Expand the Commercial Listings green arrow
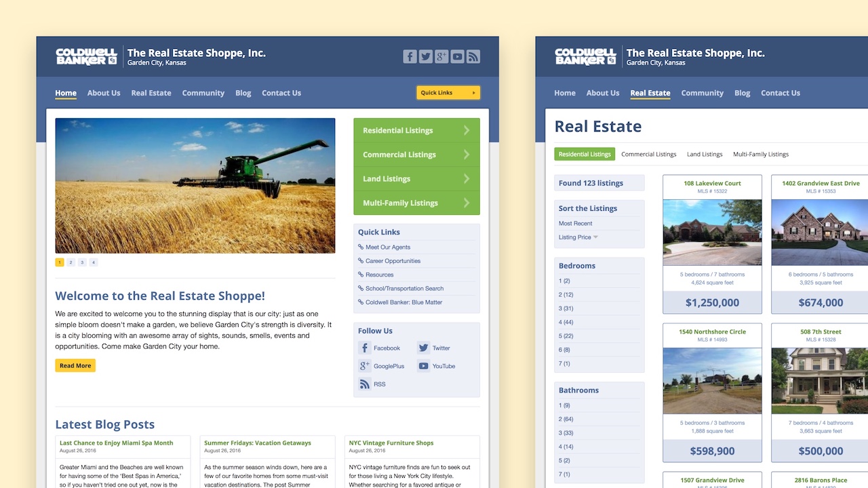Image resolution: width=868 pixels, height=488 pixels. pyautogui.click(x=467, y=155)
